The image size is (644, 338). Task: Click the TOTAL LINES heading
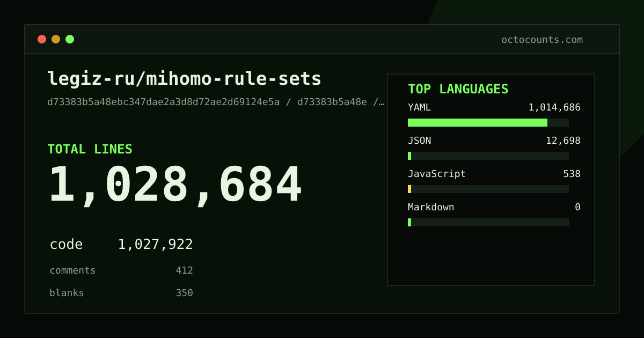pos(90,149)
